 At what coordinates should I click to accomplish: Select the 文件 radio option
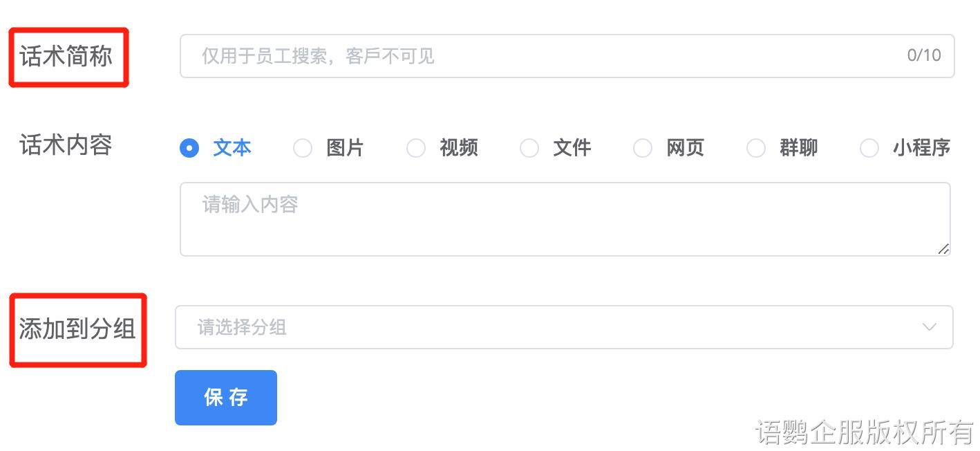529,148
